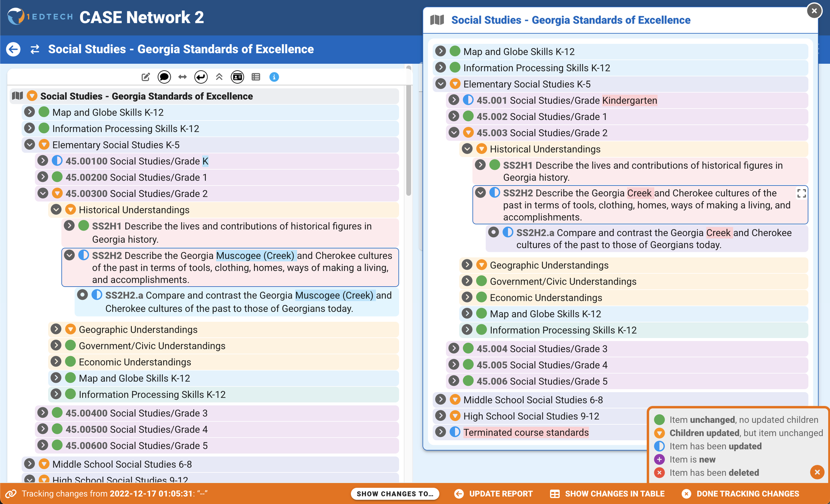Collapse right 45.003 Social Studies/Grade 2

click(454, 132)
